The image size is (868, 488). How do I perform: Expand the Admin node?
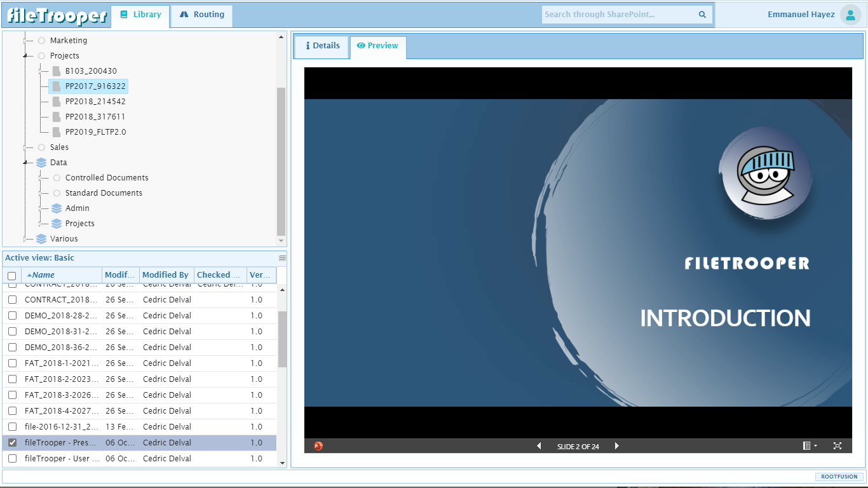tap(41, 208)
